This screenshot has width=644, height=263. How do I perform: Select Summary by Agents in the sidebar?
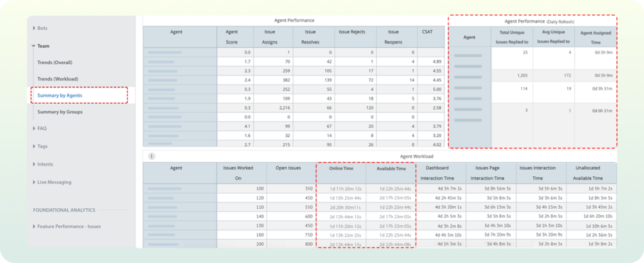60,96
